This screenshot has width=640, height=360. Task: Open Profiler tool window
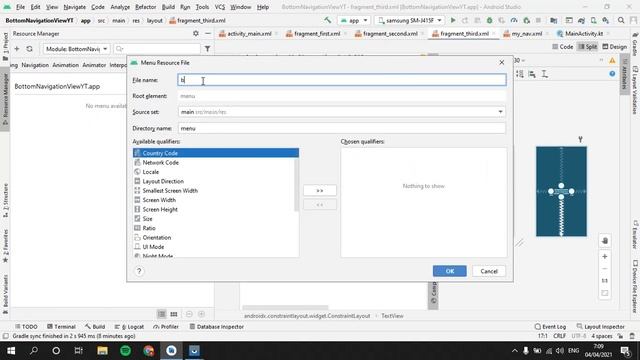click(x=166, y=327)
